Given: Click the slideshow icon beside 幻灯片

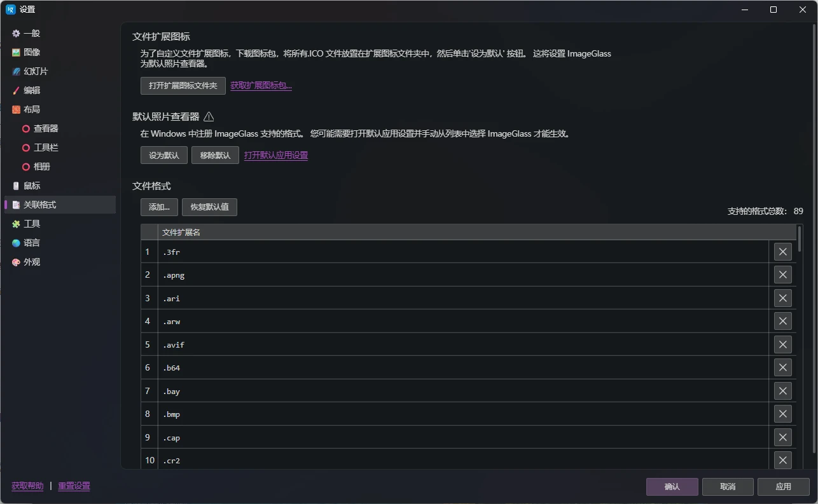Looking at the screenshot, I should [x=16, y=71].
